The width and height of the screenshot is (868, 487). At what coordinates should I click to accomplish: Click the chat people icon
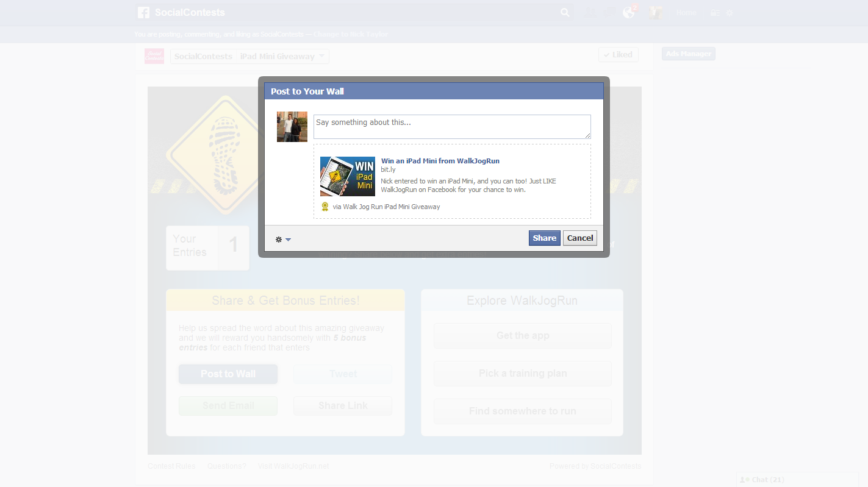(744, 480)
